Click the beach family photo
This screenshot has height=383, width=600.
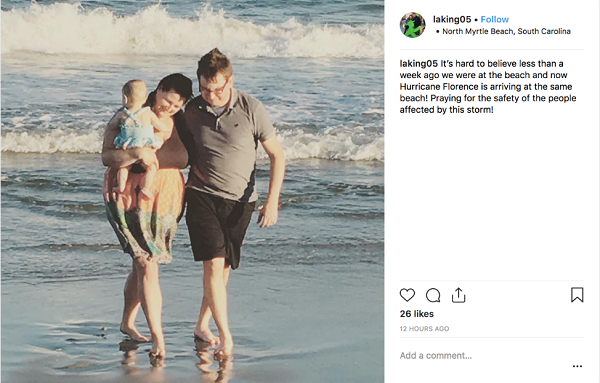click(192, 191)
